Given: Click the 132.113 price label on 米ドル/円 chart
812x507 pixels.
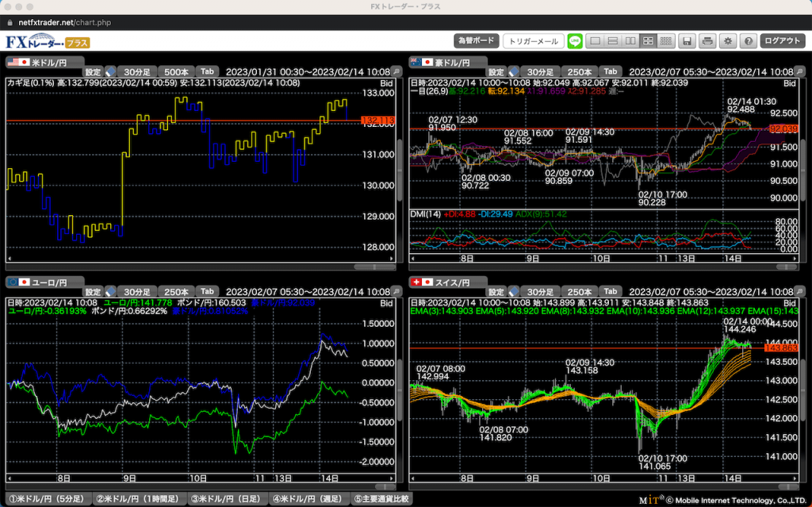Looking at the screenshot, I should (378, 121).
